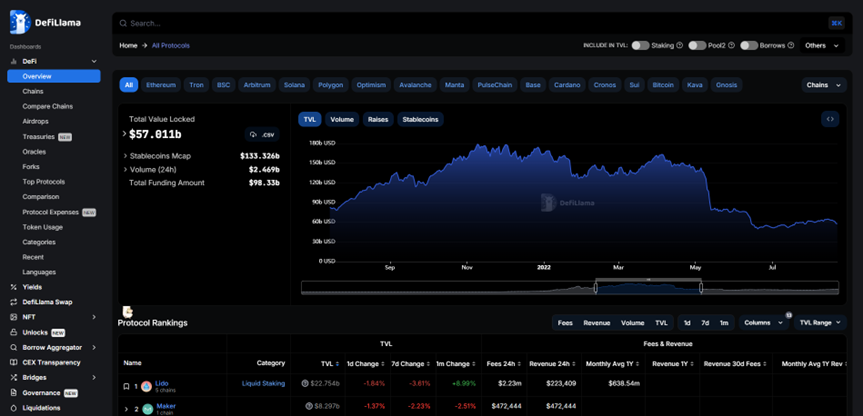Click the CEX Transparency book icon

pos(14,363)
